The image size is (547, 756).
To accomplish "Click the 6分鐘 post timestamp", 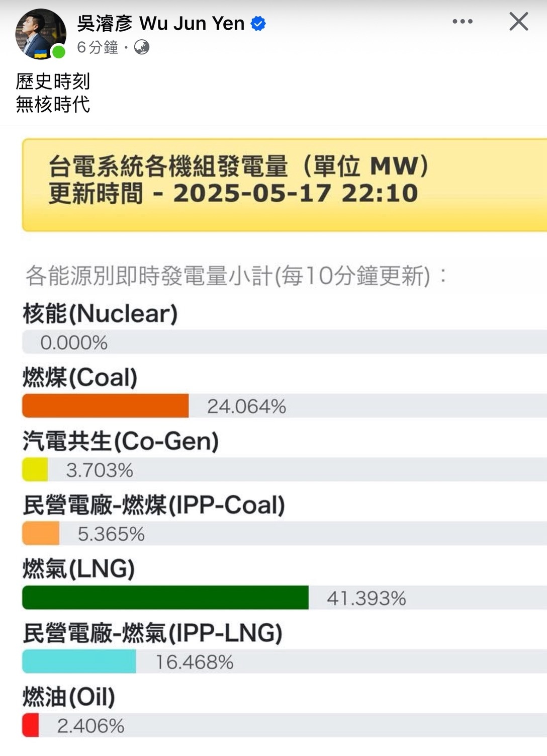I will (98, 47).
